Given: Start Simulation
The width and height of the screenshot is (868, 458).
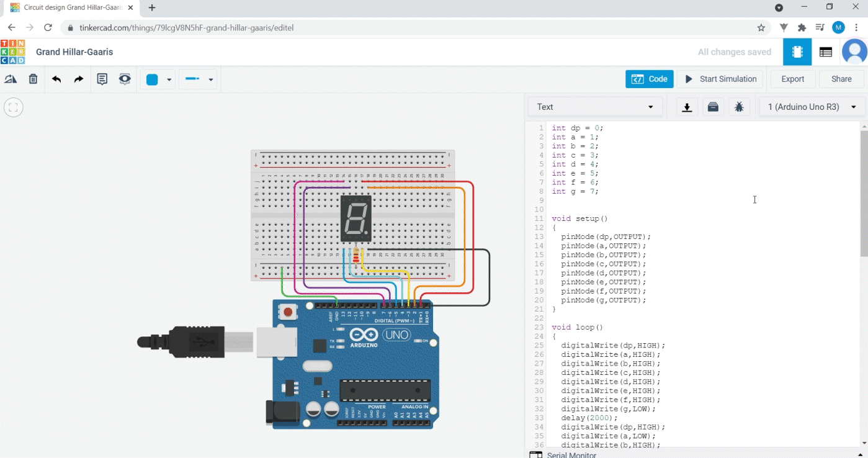Looking at the screenshot, I should 721,79.
